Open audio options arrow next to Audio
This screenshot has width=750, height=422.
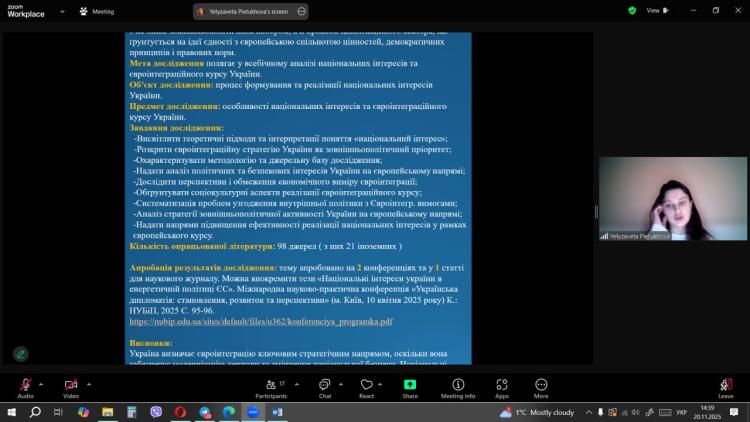tap(41, 384)
